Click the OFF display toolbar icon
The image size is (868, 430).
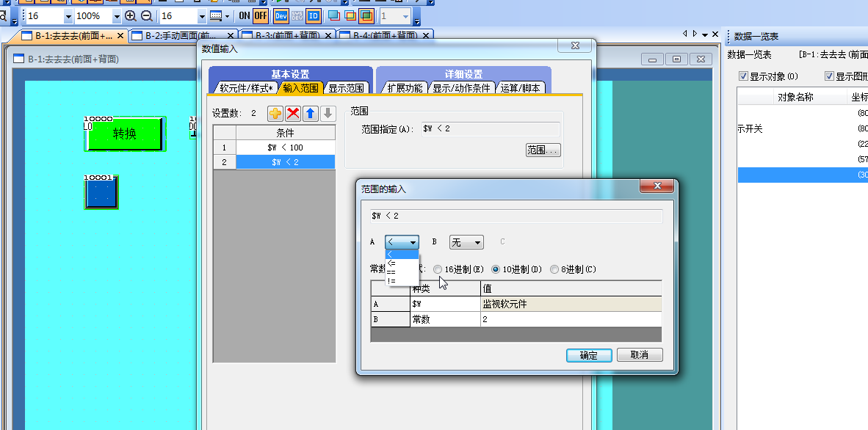261,15
